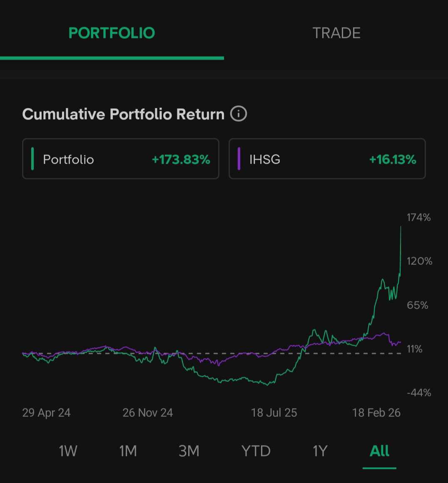Click the 174% y-axis label
Screen dimensions: 448x483
tap(418, 217)
